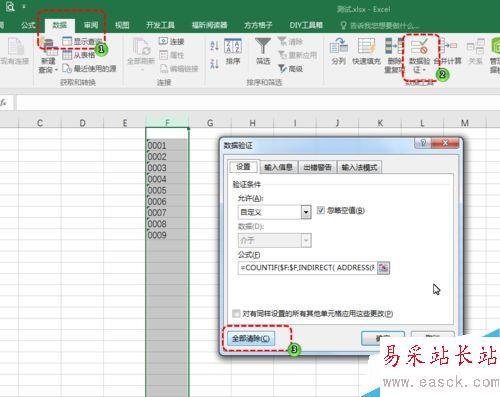The image size is (500, 397).
Task: Click the fx insert function icon
Action: pyautogui.click(x=4, y=103)
